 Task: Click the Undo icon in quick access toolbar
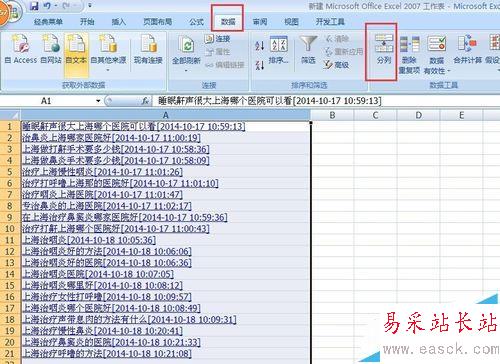click(x=47, y=6)
